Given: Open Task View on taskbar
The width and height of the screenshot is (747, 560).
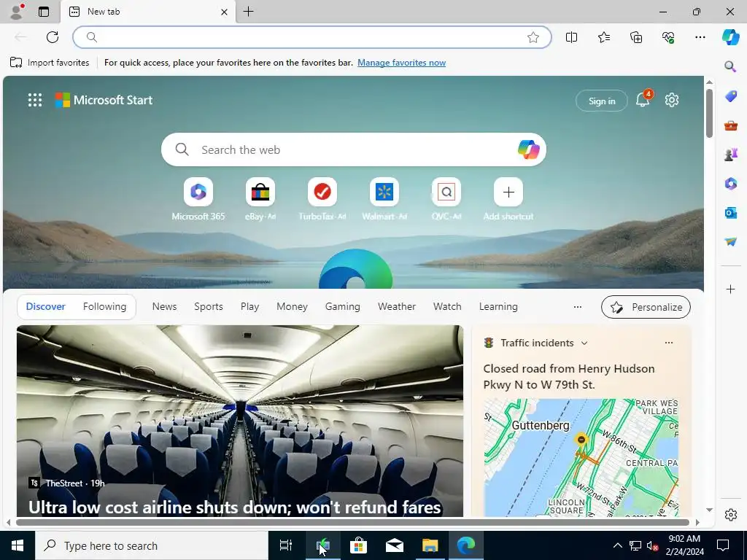Looking at the screenshot, I should [x=286, y=545].
